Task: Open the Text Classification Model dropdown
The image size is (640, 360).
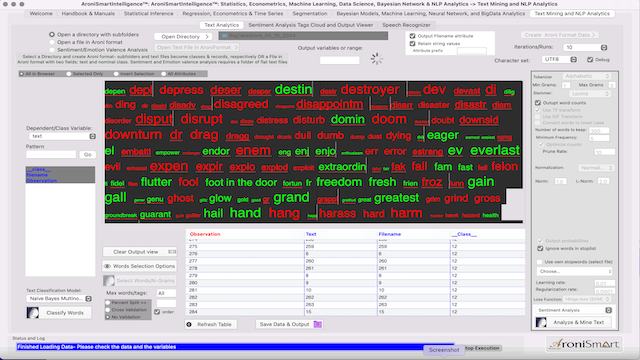Action: 59,299
